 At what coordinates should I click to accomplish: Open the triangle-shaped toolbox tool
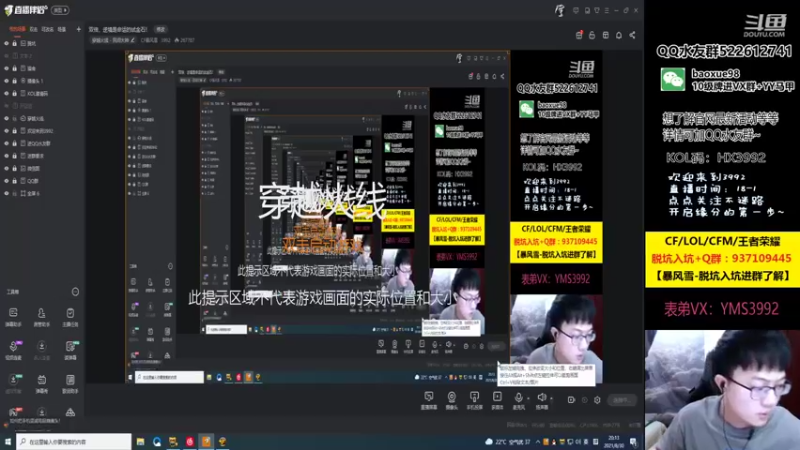click(x=70, y=412)
